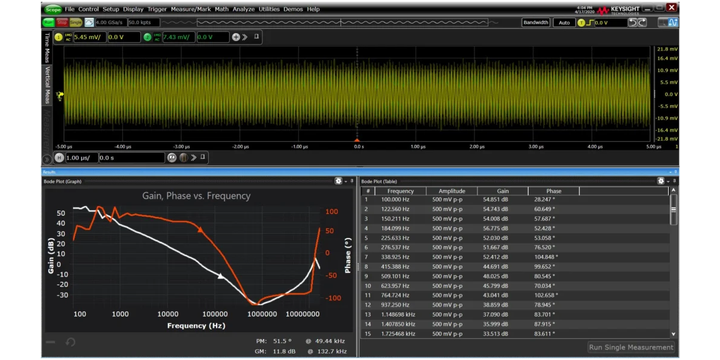720x360 pixels.
Task: Click the H horizontal settings icon
Action: (59, 158)
